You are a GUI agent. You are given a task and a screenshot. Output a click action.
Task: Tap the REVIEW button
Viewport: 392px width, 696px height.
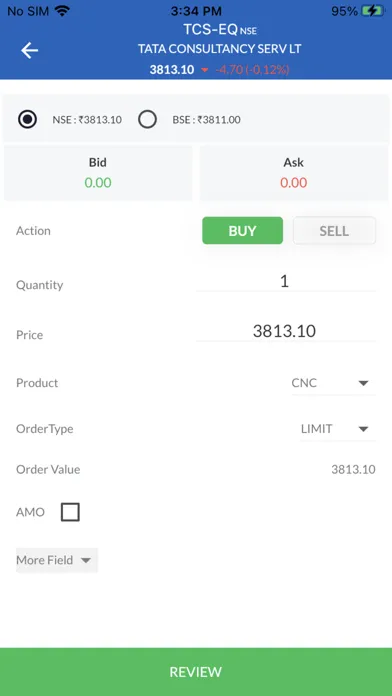(196, 672)
